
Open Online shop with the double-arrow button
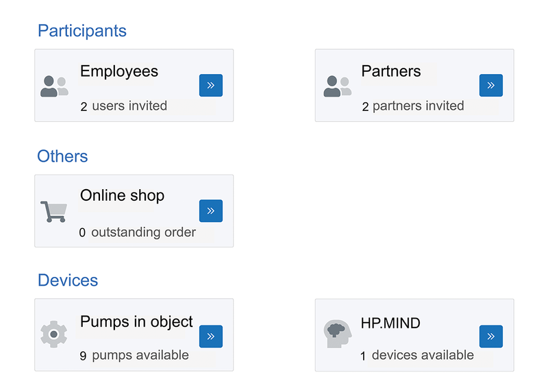pos(211,211)
